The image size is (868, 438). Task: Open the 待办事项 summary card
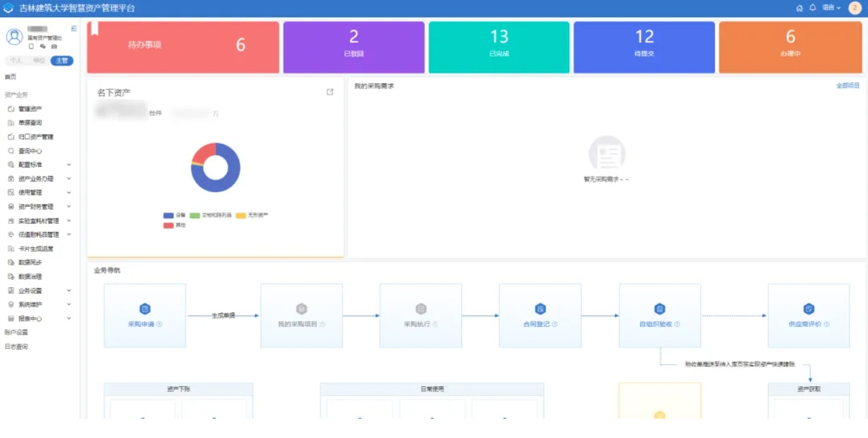(x=183, y=45)
